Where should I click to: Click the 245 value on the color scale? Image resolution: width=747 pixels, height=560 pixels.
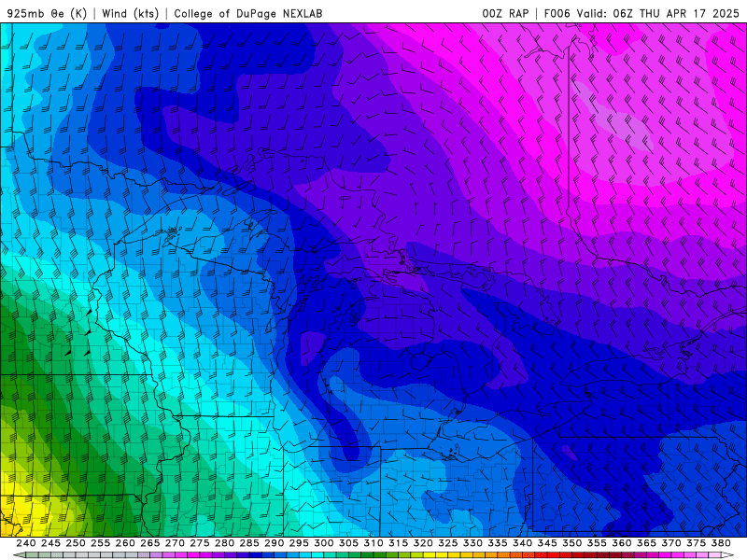click(x=50, y=543)
